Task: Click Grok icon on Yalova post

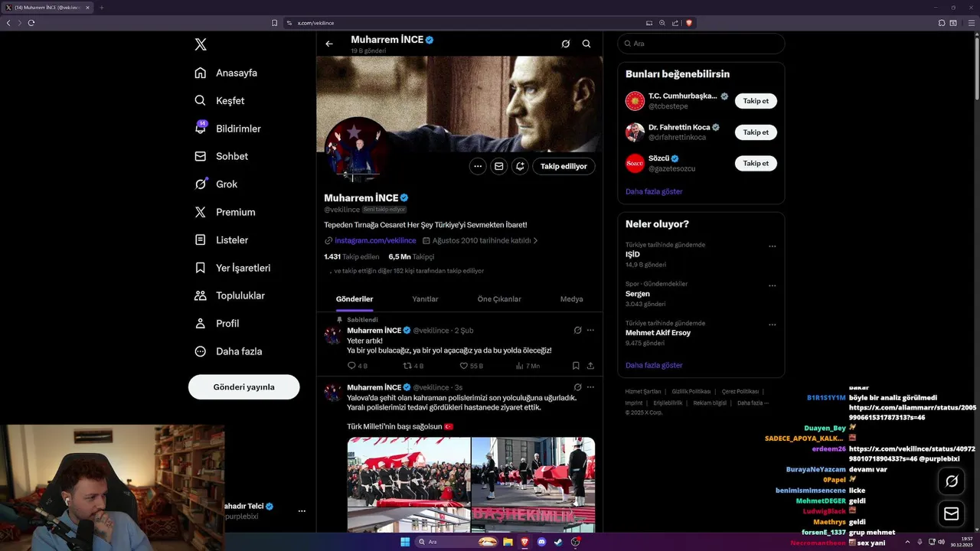Action: [578, 387]
